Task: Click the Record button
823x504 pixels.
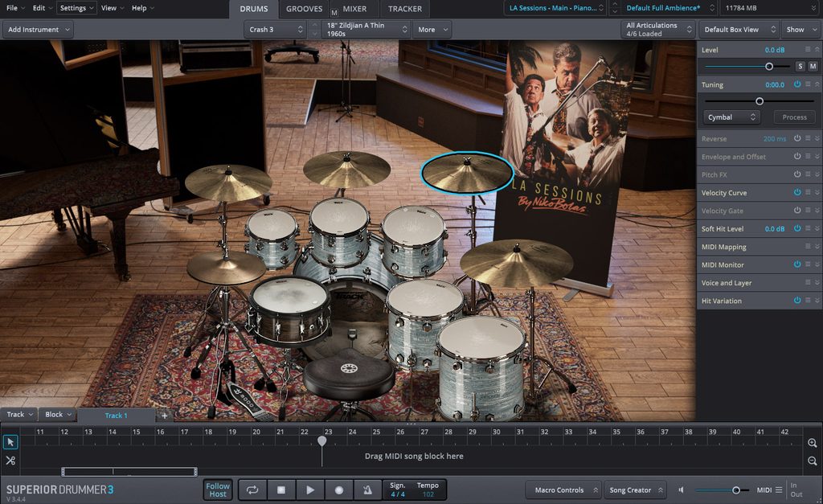Action: pyautogui.click(x=339, y=490)
